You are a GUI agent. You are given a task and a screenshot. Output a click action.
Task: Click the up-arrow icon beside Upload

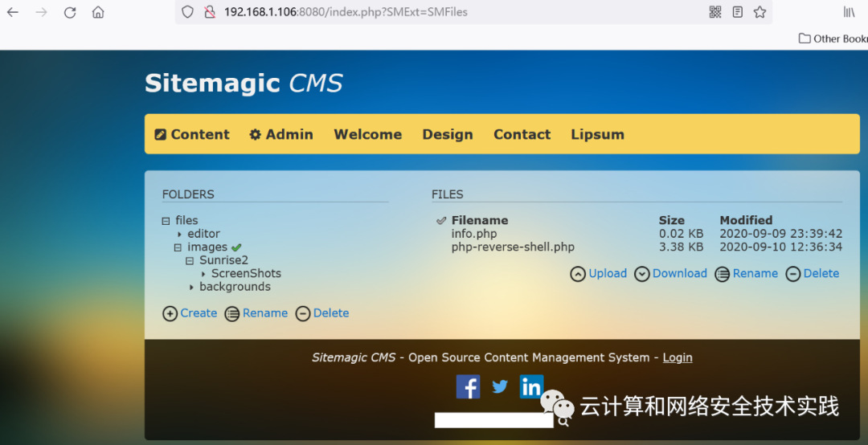(x=578, y=274)
